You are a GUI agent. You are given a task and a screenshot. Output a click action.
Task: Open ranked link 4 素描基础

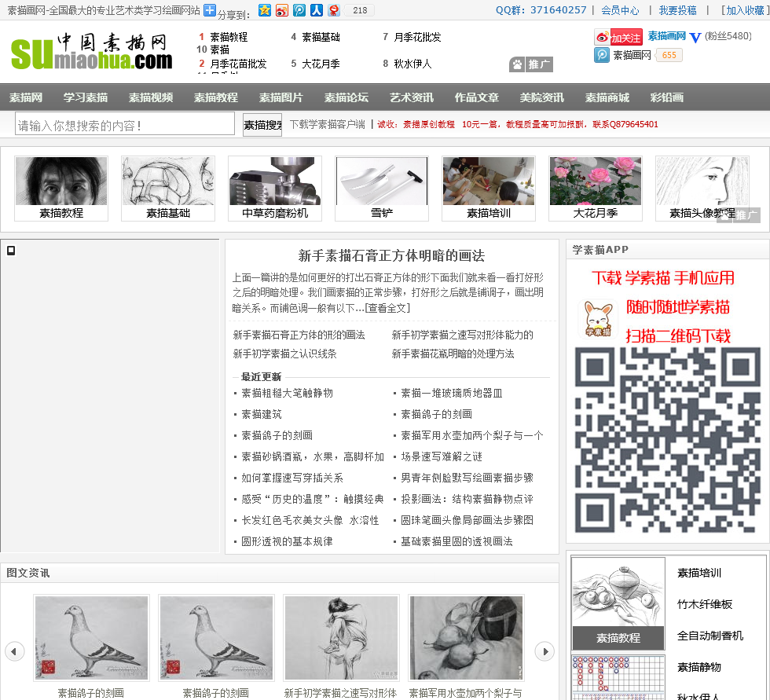pos(321,37)
